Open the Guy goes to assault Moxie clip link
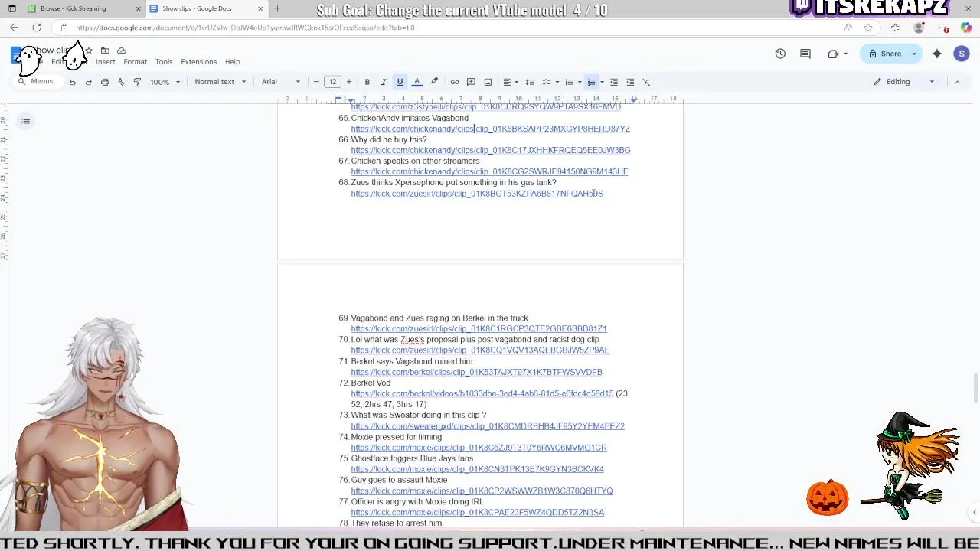 point(482,491)
